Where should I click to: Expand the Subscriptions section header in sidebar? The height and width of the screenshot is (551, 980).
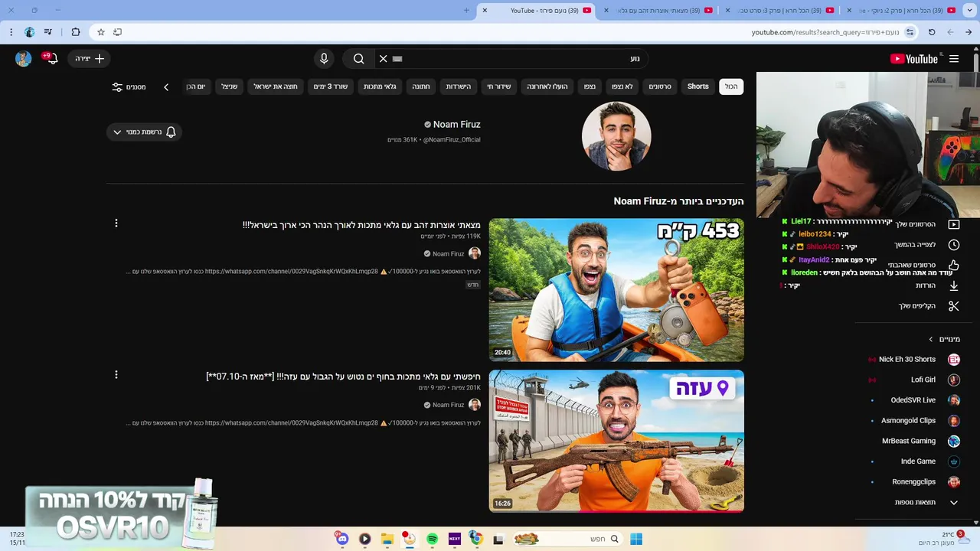click(x=945, y=339)
